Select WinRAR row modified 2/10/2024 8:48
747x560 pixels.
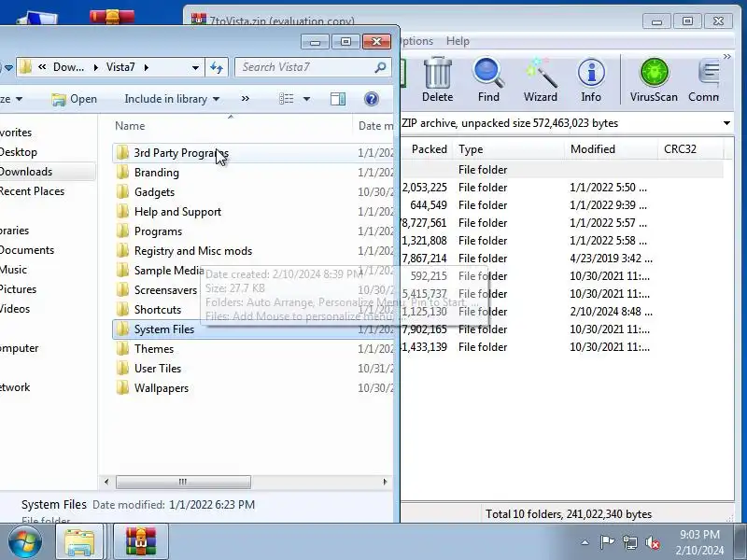562,312
